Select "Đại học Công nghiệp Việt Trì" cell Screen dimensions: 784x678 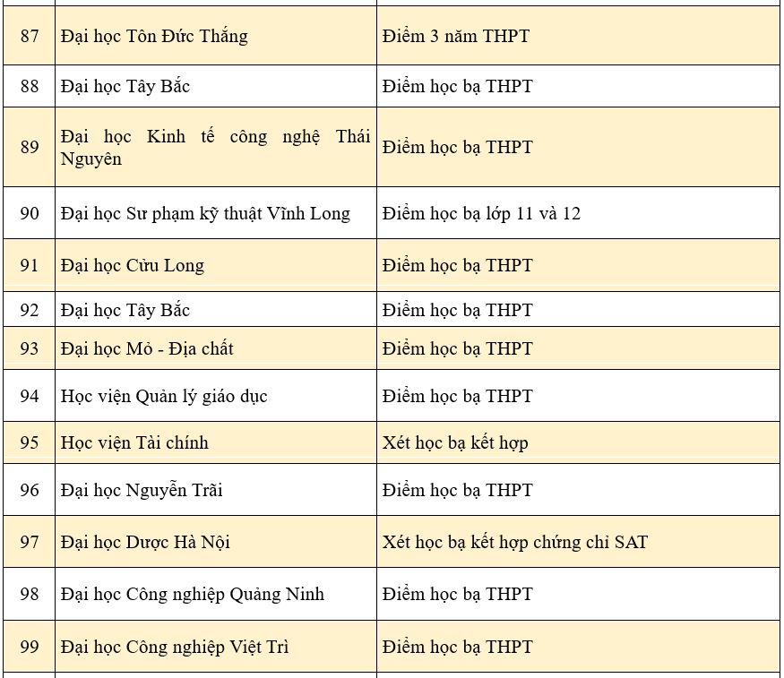tap(175, 648)
